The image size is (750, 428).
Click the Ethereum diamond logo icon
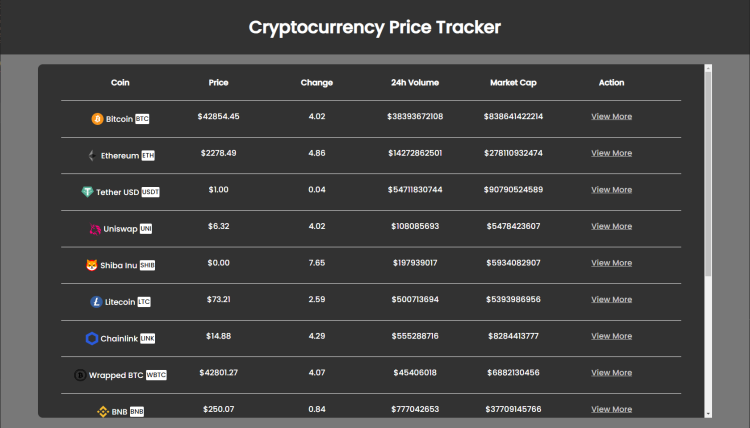pyautogui.click(x=92, y=155)
